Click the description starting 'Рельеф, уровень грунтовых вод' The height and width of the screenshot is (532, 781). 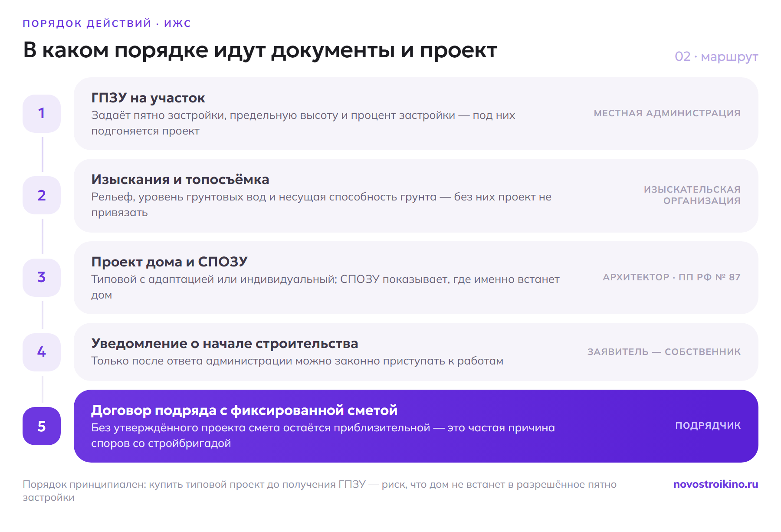321,205
